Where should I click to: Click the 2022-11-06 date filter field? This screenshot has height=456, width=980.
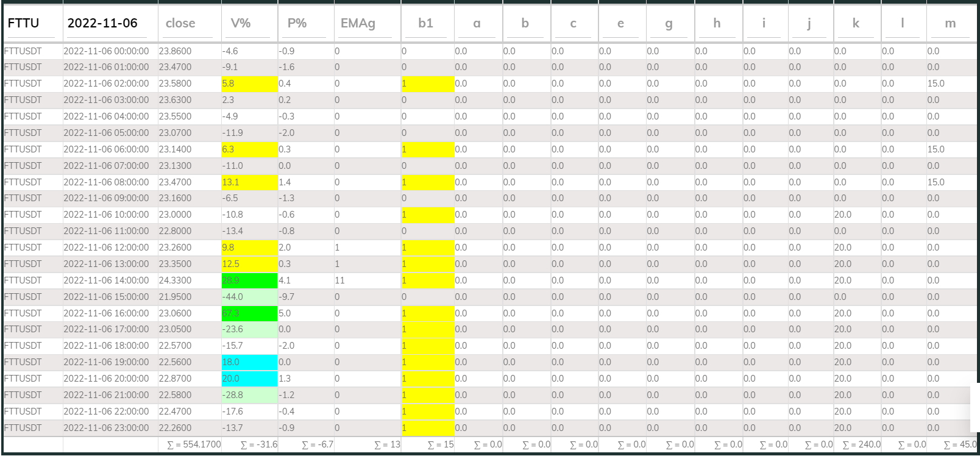(x=110, y=23)
